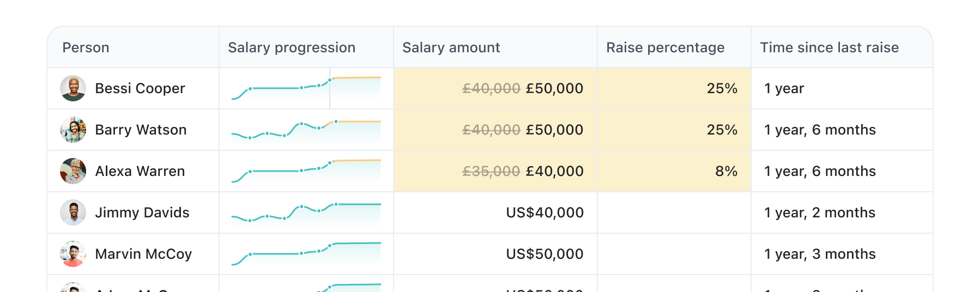980x292 pixels.
Task: Open the Alexa Warren name link
Action: [140, 171]
